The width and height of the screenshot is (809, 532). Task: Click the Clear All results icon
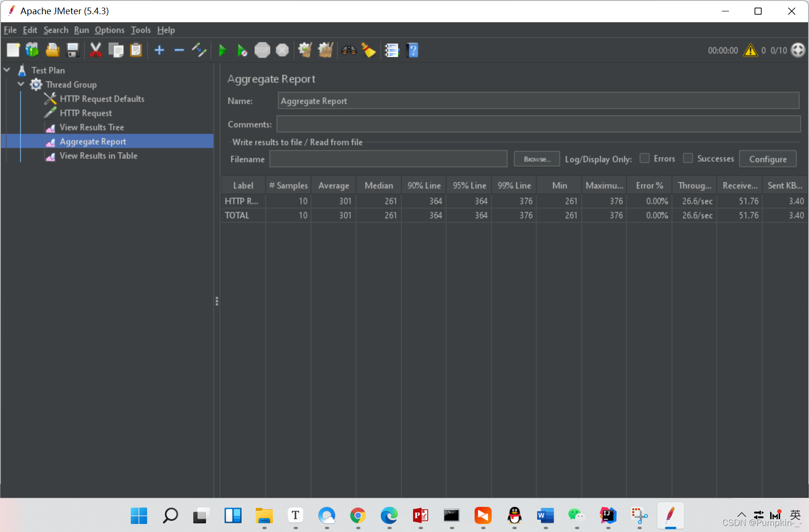click(325, 50)
